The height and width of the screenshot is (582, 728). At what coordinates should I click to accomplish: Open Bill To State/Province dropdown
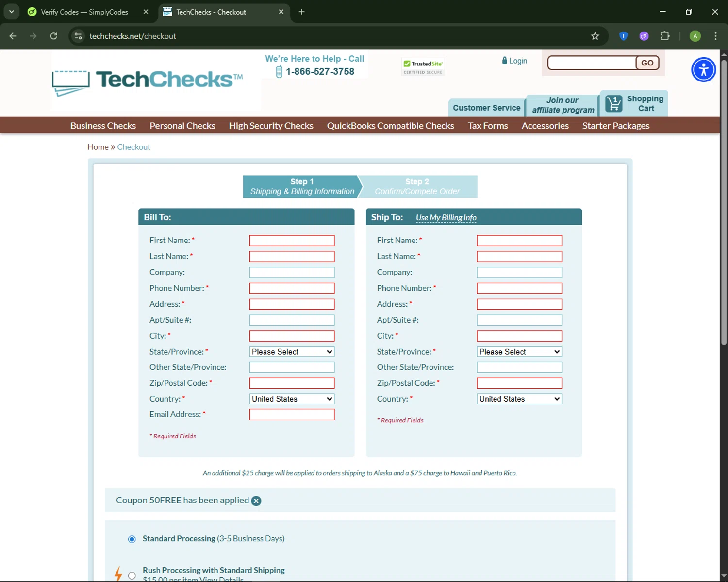click(292, 352)
